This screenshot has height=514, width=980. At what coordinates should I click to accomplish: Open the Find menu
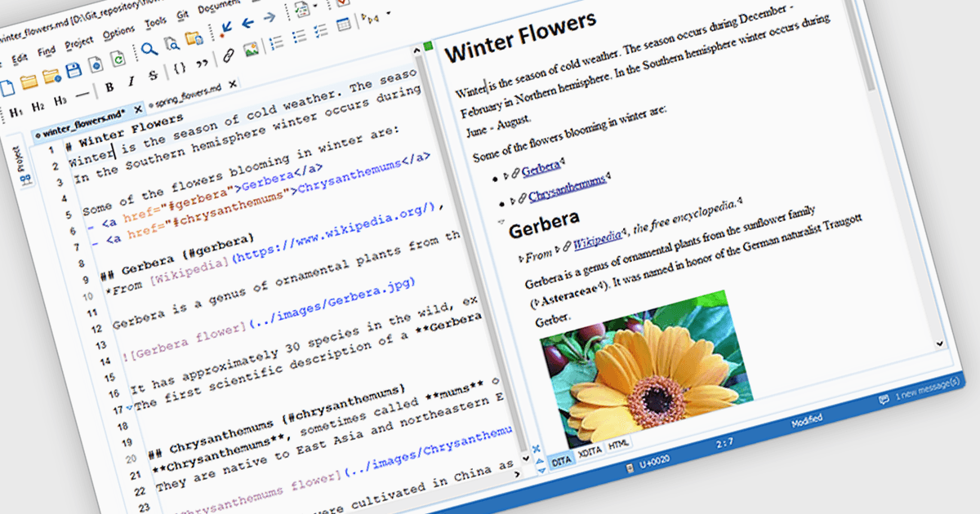(x=47, y=51)
